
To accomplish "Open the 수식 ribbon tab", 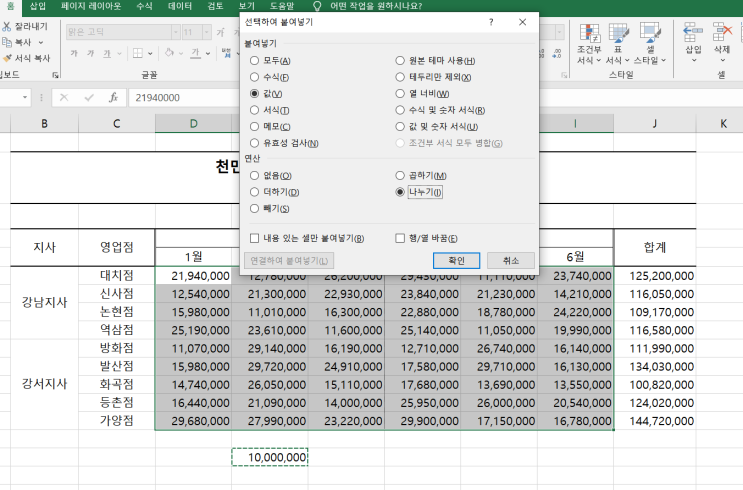I will click(144, 6).
